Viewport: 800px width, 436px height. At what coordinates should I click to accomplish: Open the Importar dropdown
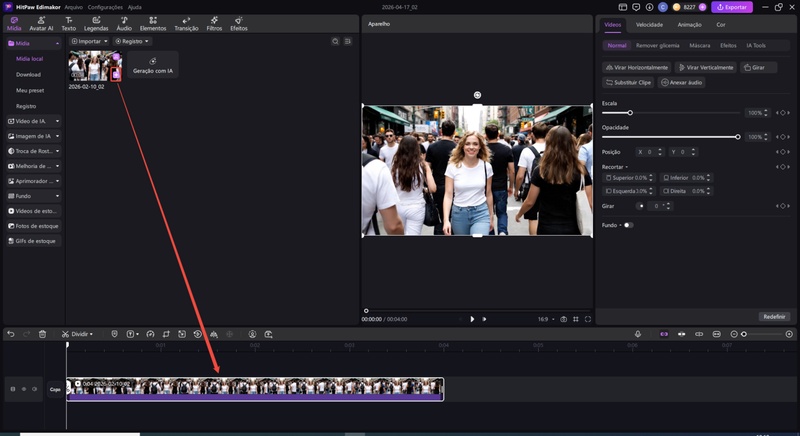pyautogui.click(x=89, y=41)
